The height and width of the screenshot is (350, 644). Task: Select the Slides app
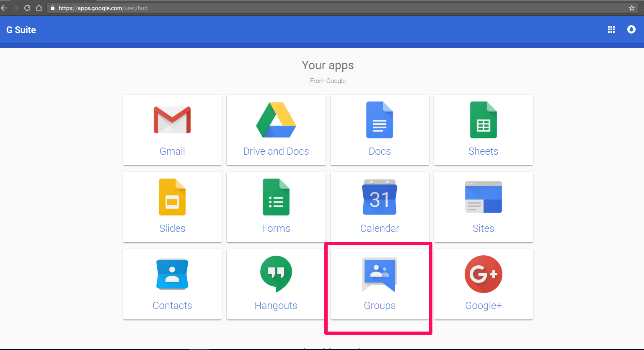coord(172,207)
